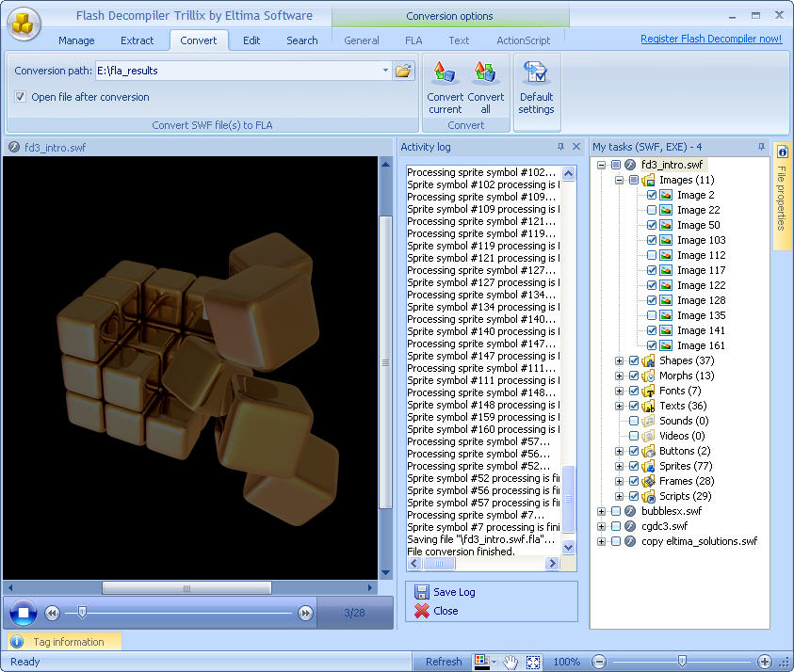Open the File properties side panel
The image size is (794, 672).
click(x=782, y=197)
